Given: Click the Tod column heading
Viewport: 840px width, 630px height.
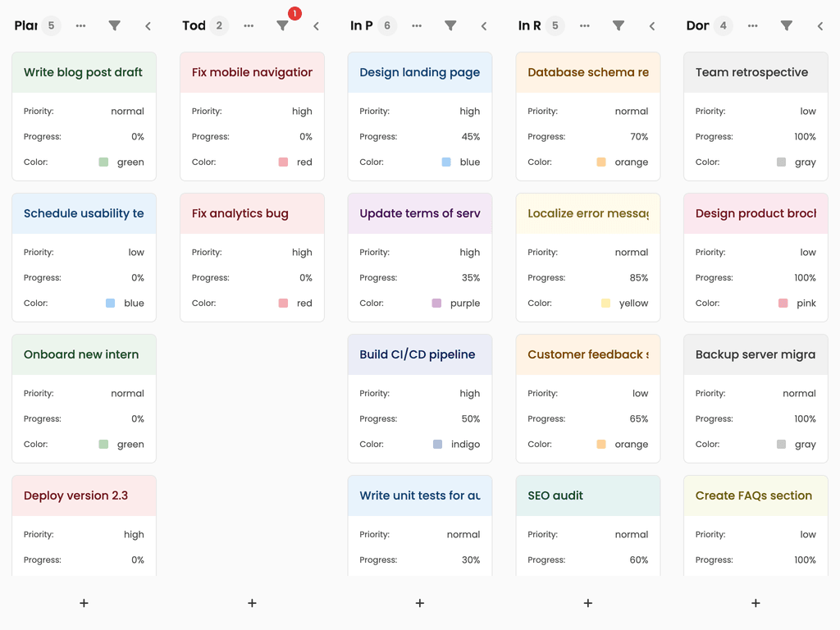Looking at the screenshot, I should (x=194, y=25).
